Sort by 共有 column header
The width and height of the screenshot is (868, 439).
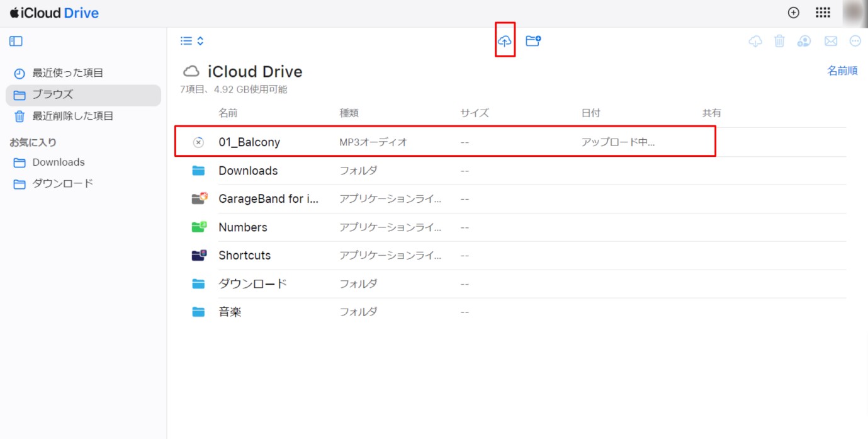712,113
